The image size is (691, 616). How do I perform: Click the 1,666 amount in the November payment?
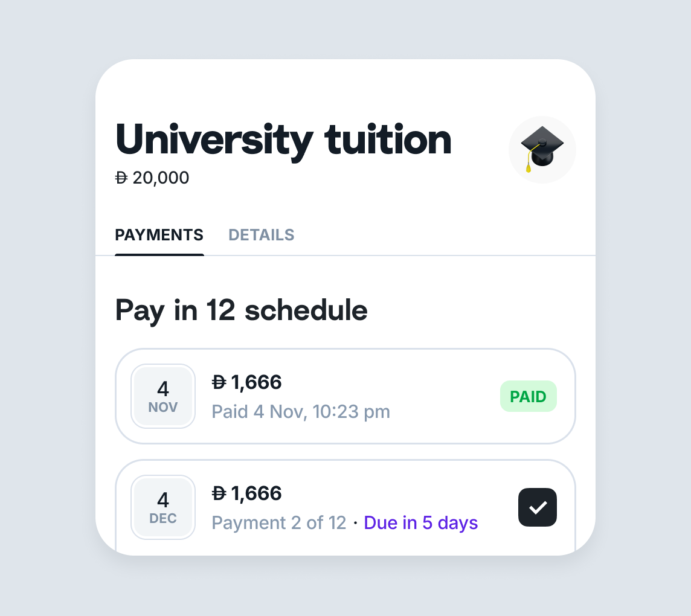tap(256, 382)
